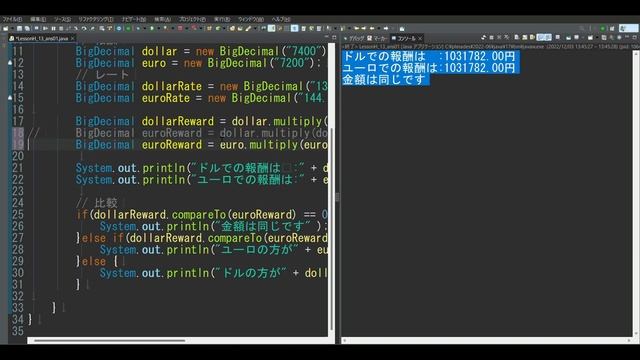Screen dimensions: 640x360
Task: Click the Resume debug toolbar icon
Action: [x=45, y=29]
